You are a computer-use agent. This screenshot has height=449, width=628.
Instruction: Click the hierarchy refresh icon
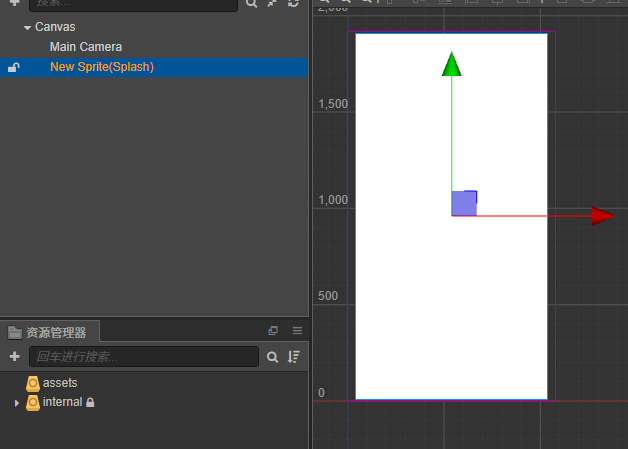click(294, 3)
